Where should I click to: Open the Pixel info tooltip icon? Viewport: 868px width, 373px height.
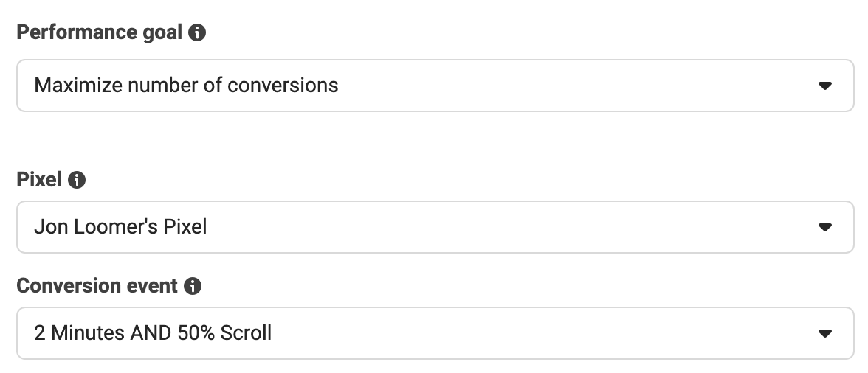[77, 180]
